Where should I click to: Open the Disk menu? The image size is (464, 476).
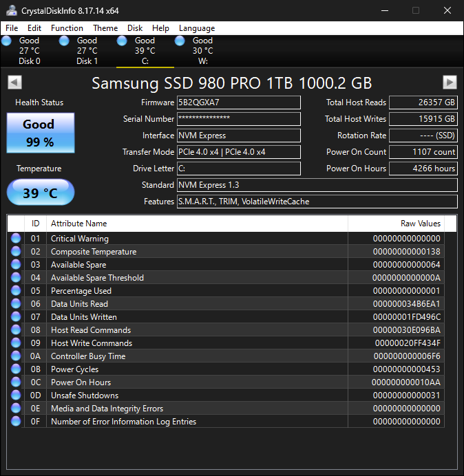pyautogui.click(x=135, y=28)
